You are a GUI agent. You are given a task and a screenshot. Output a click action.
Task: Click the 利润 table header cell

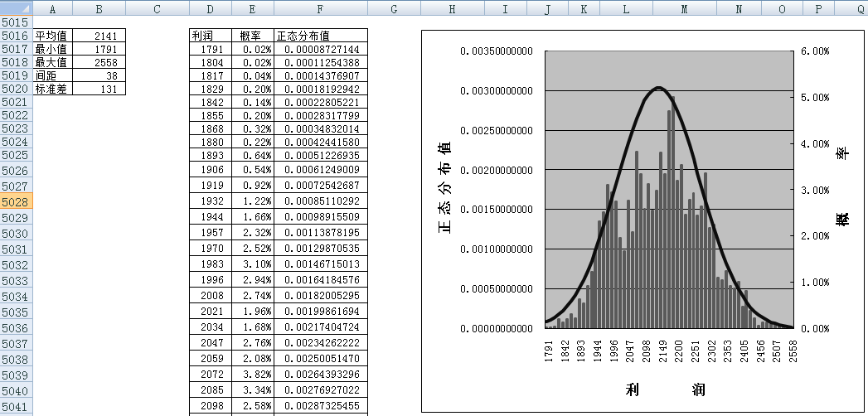coord(210,36)
